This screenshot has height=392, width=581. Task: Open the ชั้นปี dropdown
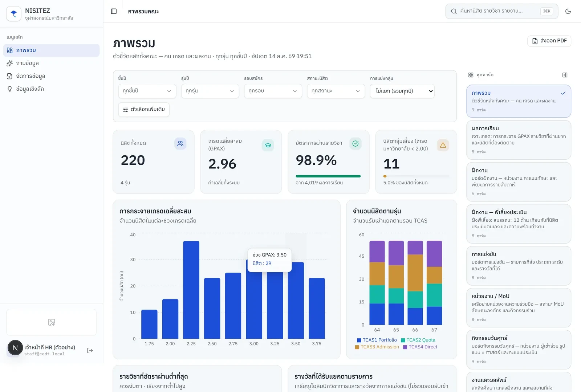pos(147,91)
